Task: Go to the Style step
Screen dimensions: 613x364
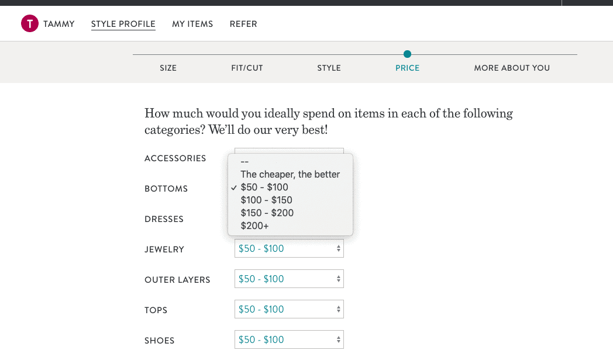Action: (329, 68)
